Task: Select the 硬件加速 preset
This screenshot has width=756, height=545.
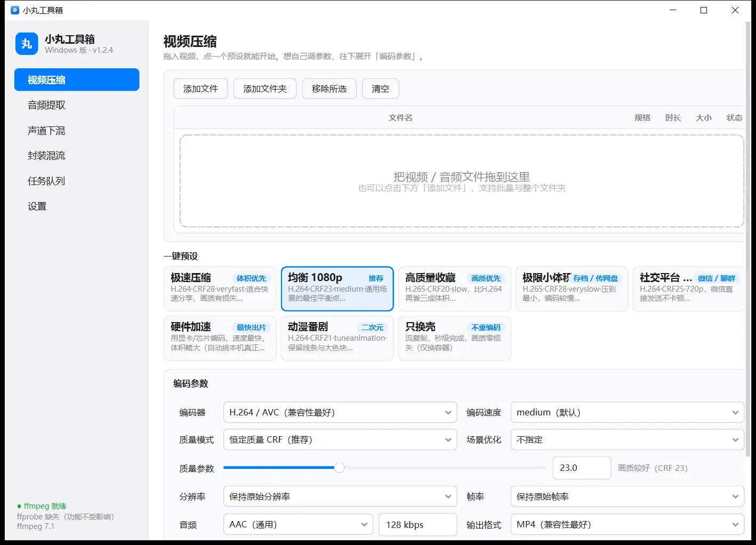Action: click(220, 338)
